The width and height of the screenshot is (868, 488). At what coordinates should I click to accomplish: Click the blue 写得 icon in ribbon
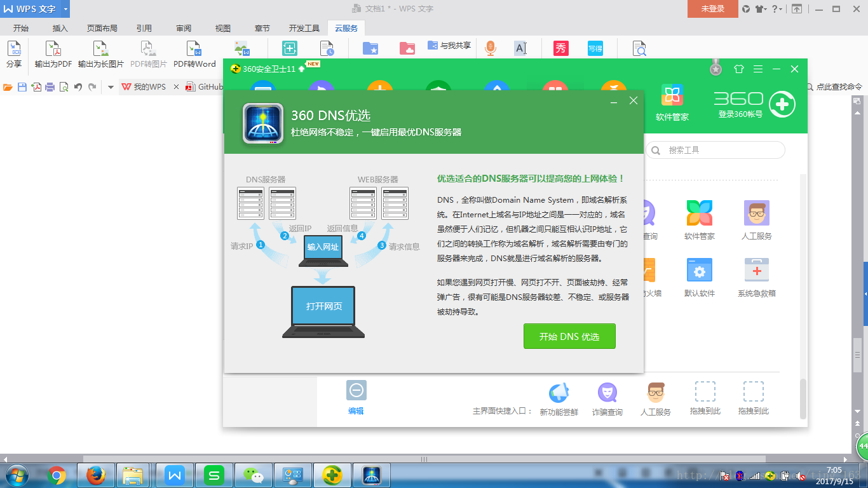click(x=595, y=48)
